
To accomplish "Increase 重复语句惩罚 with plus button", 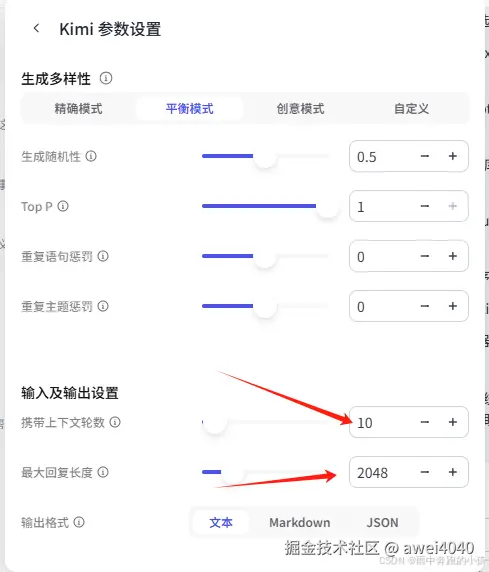I will (x=453, y=256).
